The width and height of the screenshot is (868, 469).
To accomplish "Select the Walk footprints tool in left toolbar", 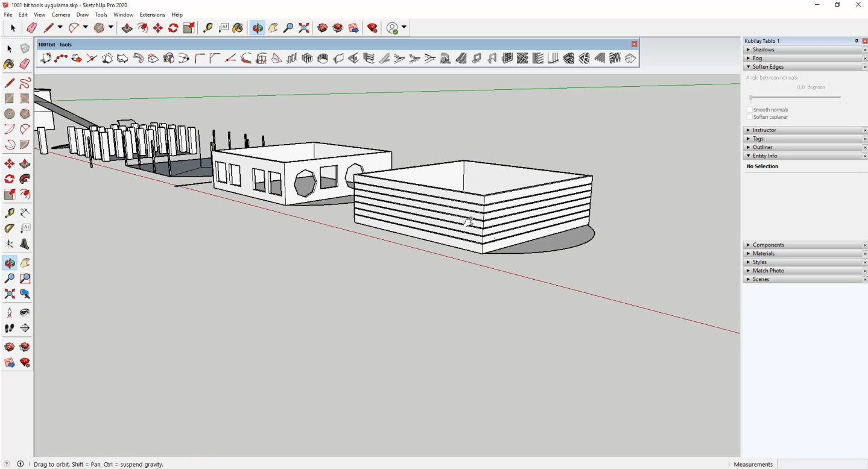I will click(10, 328).
